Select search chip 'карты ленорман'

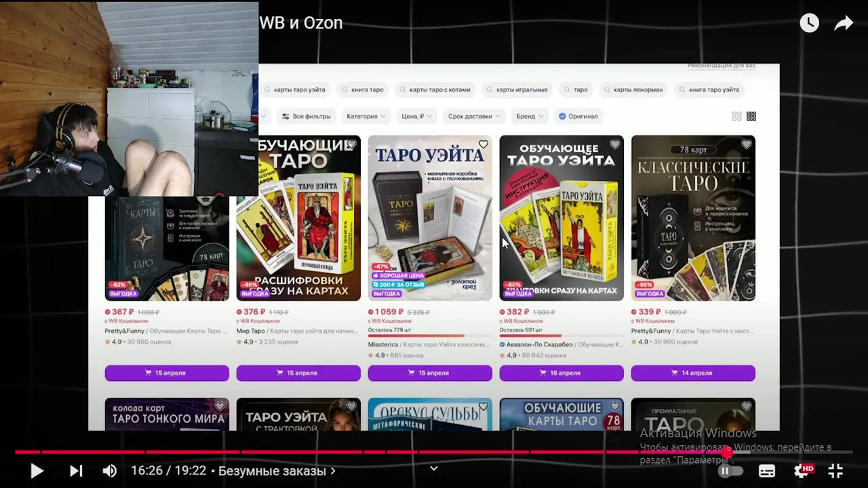pos(633,89)
